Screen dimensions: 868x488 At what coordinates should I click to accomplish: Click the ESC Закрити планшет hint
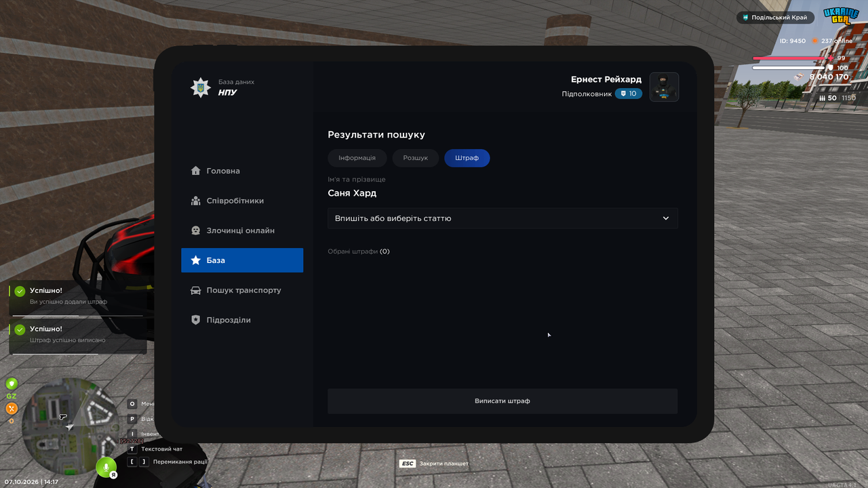coord(434,464)
